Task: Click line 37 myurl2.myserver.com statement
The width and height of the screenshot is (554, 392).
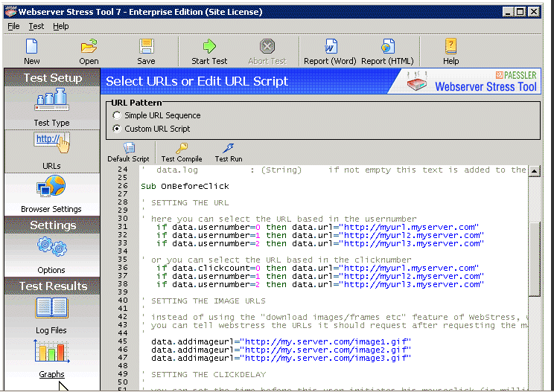Action: (319, 276)
